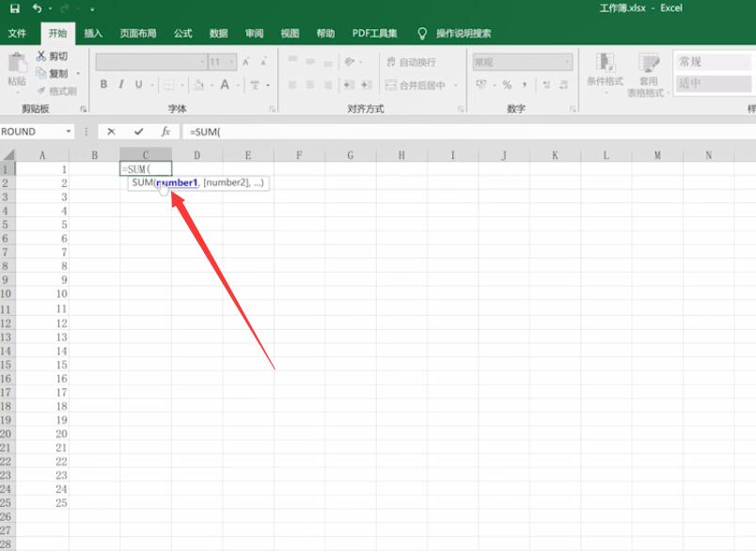Select the 常规 cell style
The height and width of the screenshot is (551, 756).
[x=714, y=62]
